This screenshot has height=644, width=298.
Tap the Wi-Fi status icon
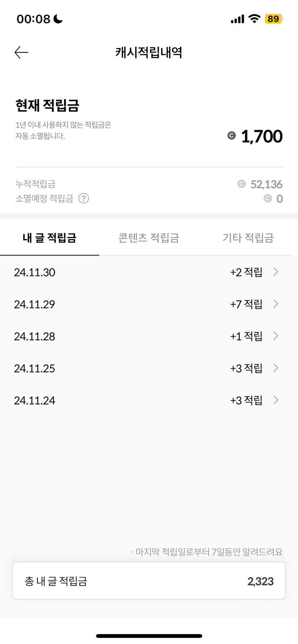coord(254,19)
